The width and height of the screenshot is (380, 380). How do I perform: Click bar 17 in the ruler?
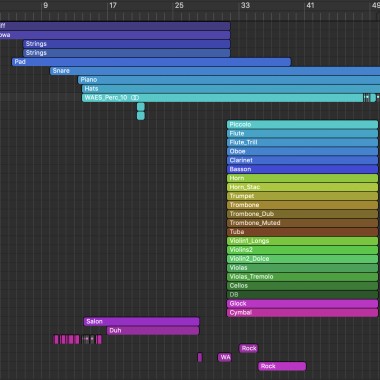113,5
